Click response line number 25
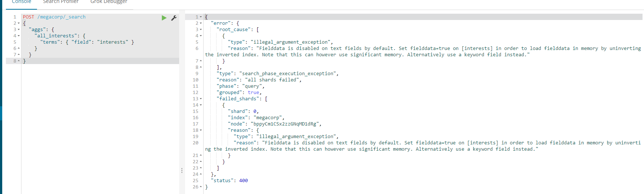This screenshot has width=644, height=194. [x=195, y=181]
